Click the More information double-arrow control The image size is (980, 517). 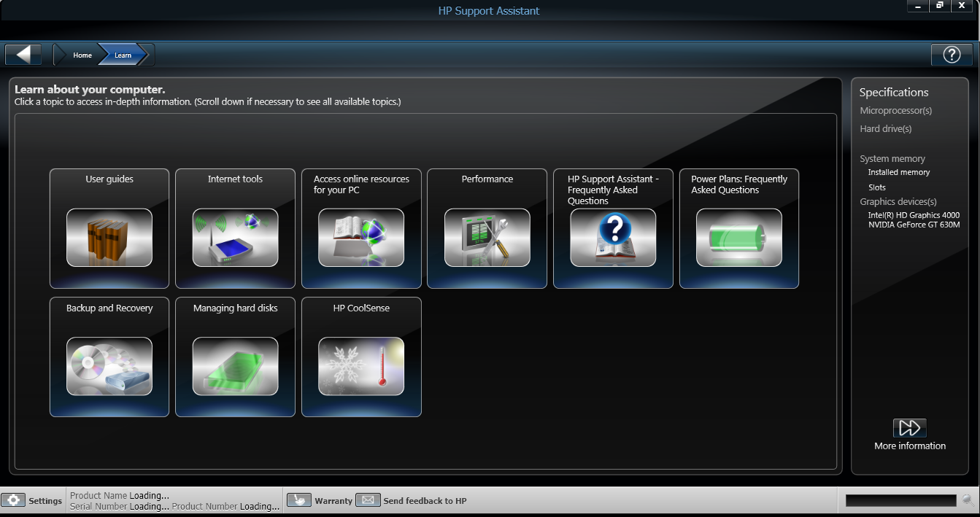910,427
